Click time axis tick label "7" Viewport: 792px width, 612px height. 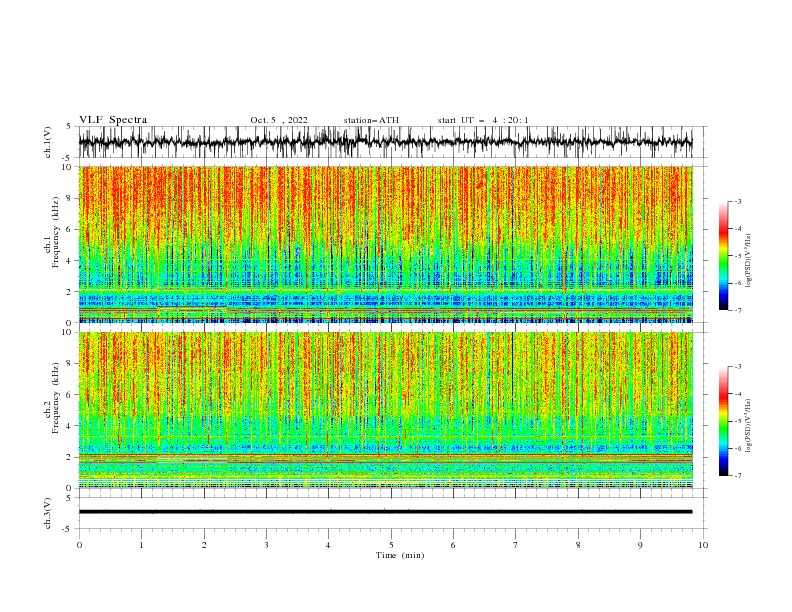(x=516, y=545)
